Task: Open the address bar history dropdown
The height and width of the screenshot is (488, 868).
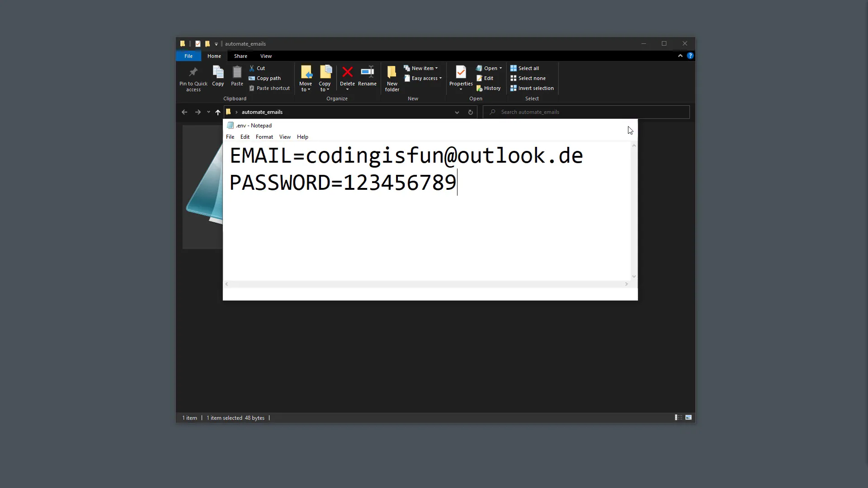Action: (x=457, y=112)
